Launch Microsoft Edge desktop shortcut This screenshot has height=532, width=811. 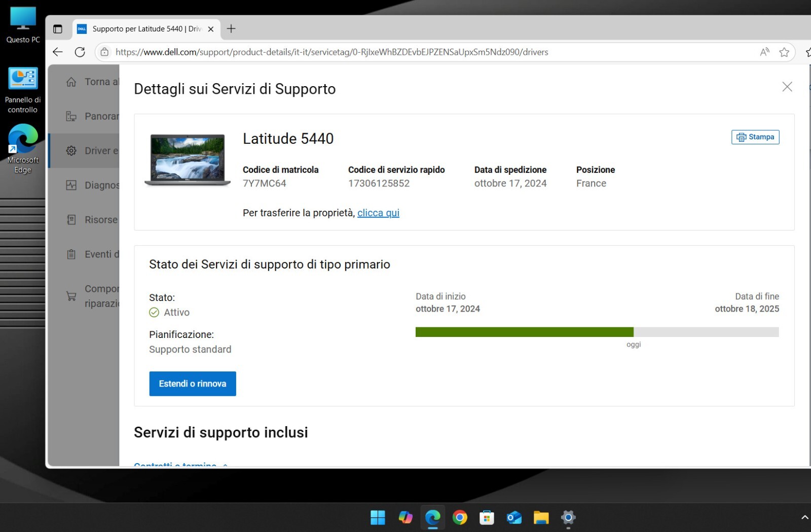tap(23, 149)
